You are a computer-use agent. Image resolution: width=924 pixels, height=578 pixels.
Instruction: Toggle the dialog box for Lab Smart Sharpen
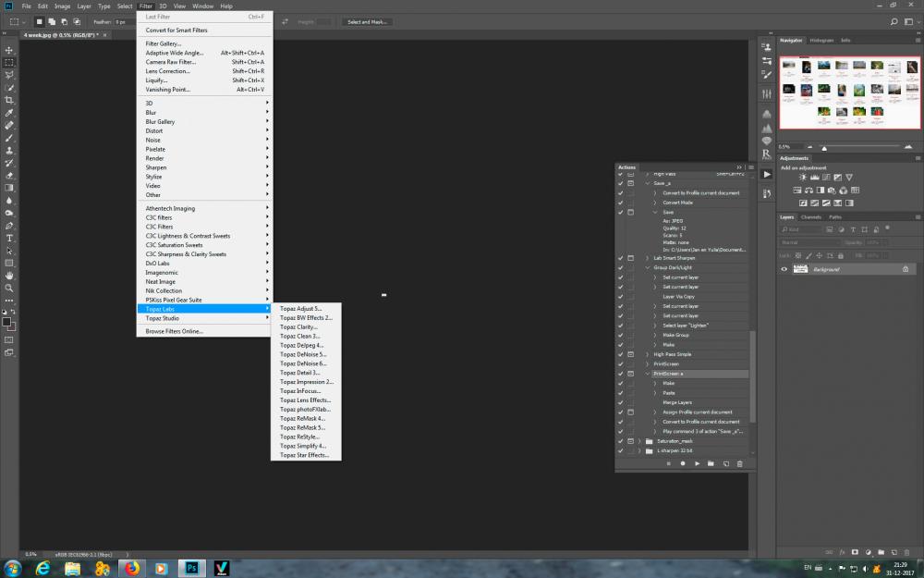[x=630, y=258]
